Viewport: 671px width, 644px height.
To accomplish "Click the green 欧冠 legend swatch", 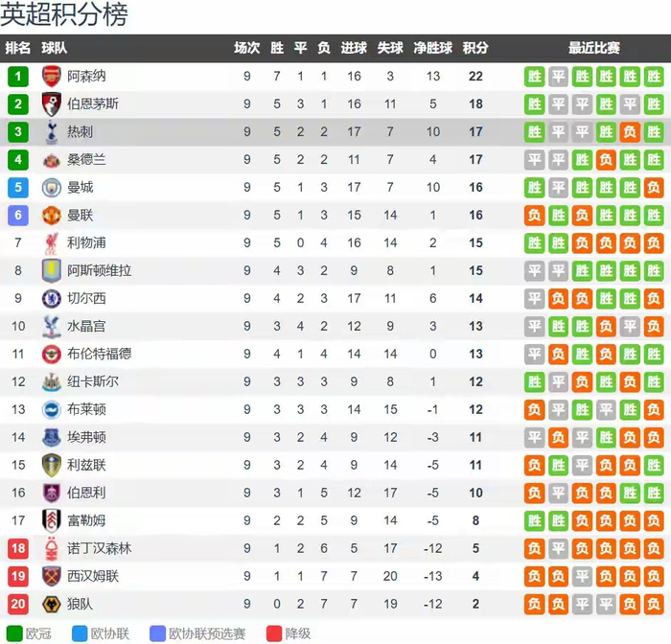I will [12, 633].
